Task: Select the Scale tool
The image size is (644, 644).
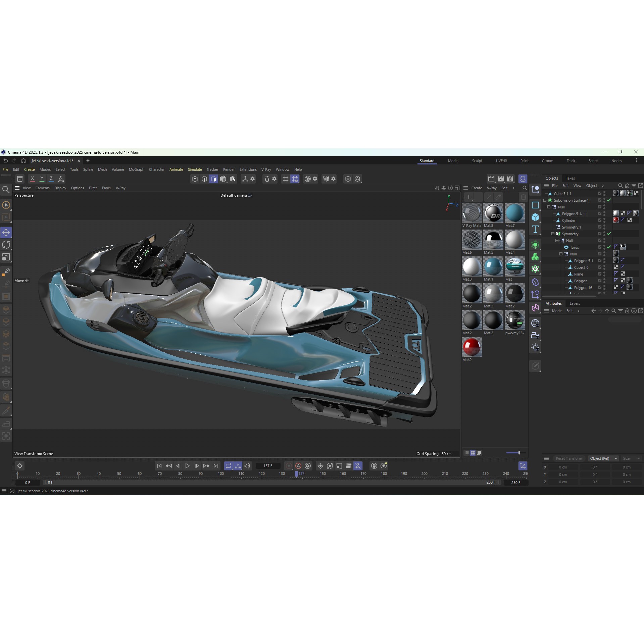Action: click(x=6, y=257)
